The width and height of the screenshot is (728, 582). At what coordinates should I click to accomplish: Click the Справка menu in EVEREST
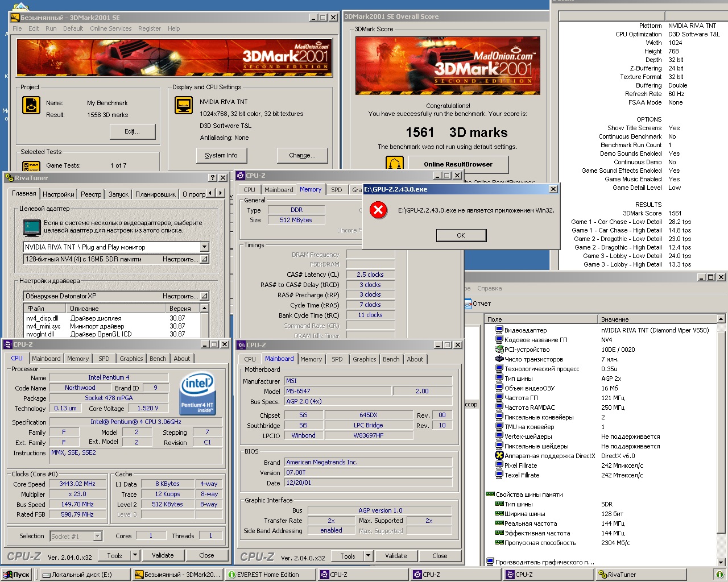click(489, 288)
